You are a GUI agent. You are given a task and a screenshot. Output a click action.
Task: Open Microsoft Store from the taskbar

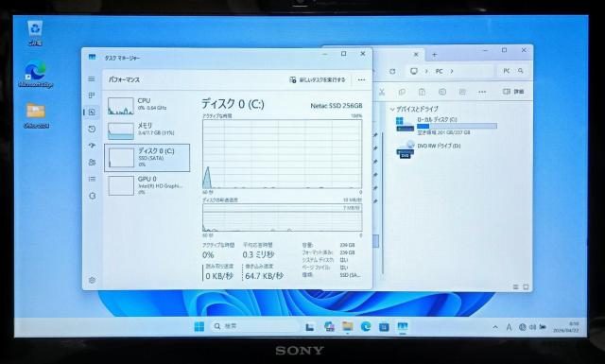click(384, 327)
